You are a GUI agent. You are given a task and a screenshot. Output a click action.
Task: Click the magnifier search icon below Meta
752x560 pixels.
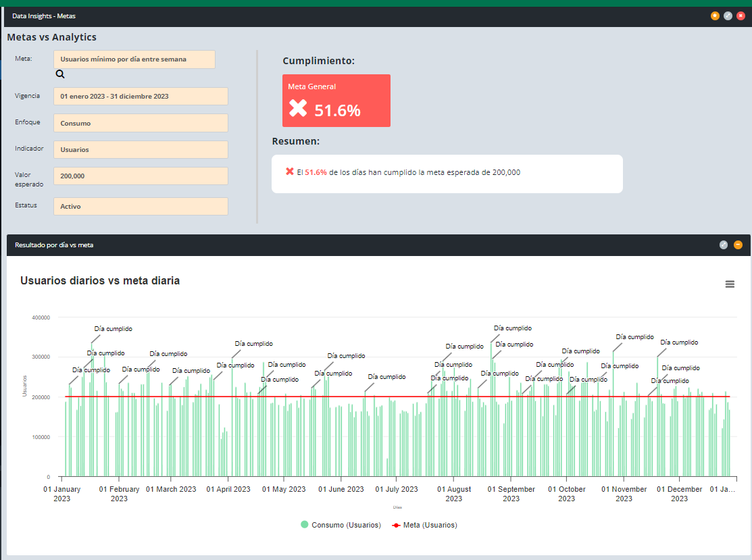point(60,74)
